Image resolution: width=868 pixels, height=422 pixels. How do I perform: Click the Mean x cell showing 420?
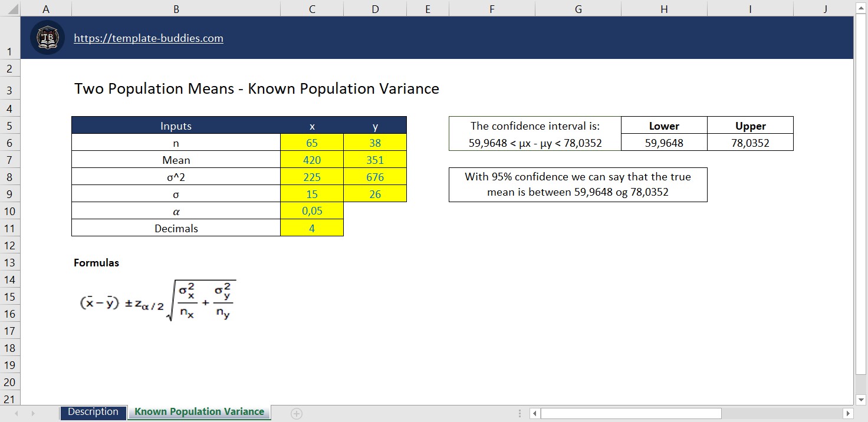tap(312, 159)
